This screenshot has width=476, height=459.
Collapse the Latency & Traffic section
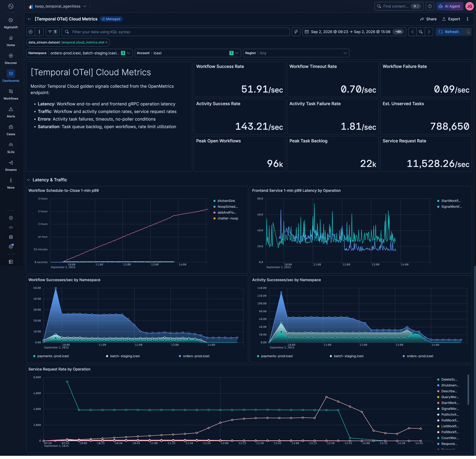tap(28, 180)
